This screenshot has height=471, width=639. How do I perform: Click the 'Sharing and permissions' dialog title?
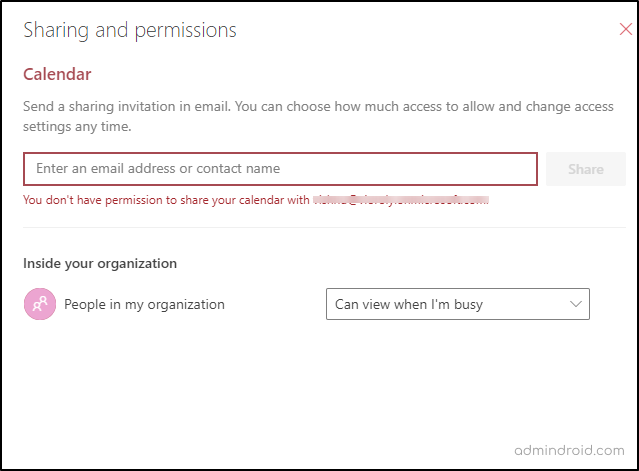click(x=130, y=30)
